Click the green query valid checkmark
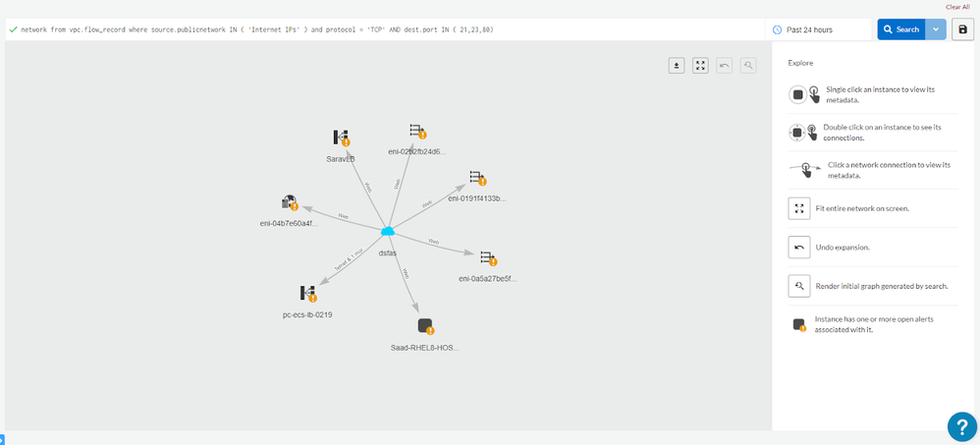This screenshot has height=445, width=980. click(x=13, y=29)
